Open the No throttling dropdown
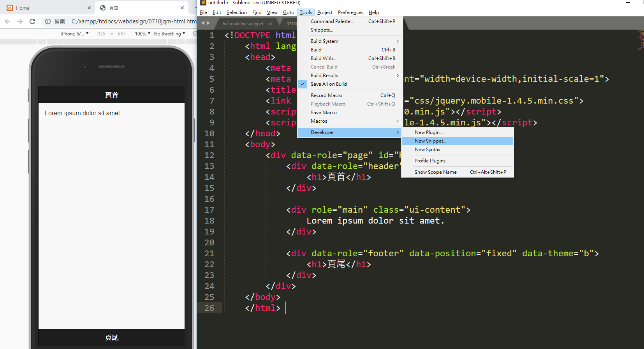The height and width of the screenshot is (349, 644). click(169, 34)
